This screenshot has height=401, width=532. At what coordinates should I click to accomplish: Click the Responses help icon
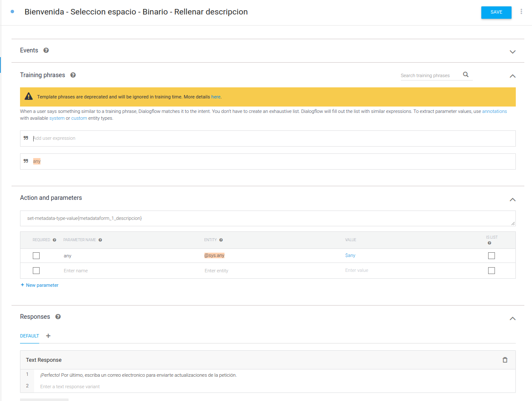(58, 317)
